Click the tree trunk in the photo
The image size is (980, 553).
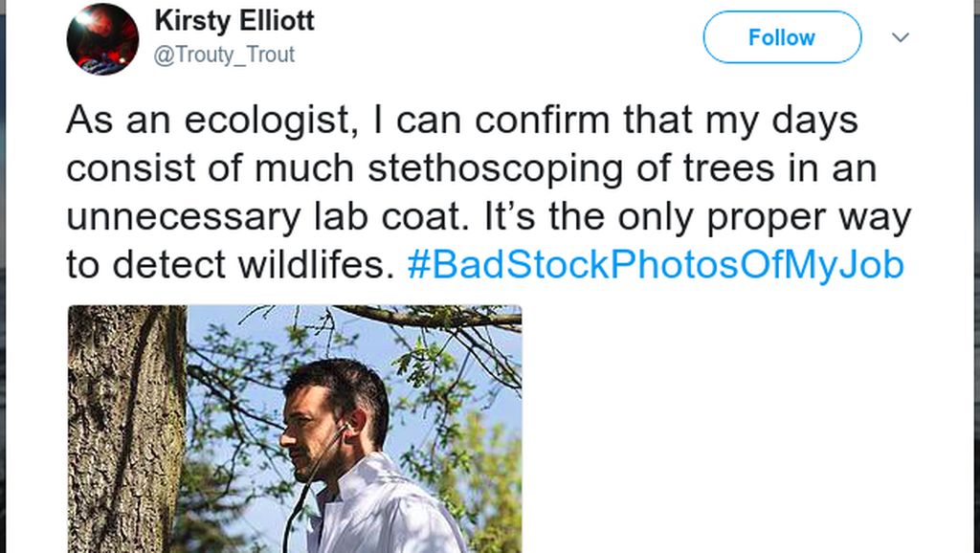[124, 431]
